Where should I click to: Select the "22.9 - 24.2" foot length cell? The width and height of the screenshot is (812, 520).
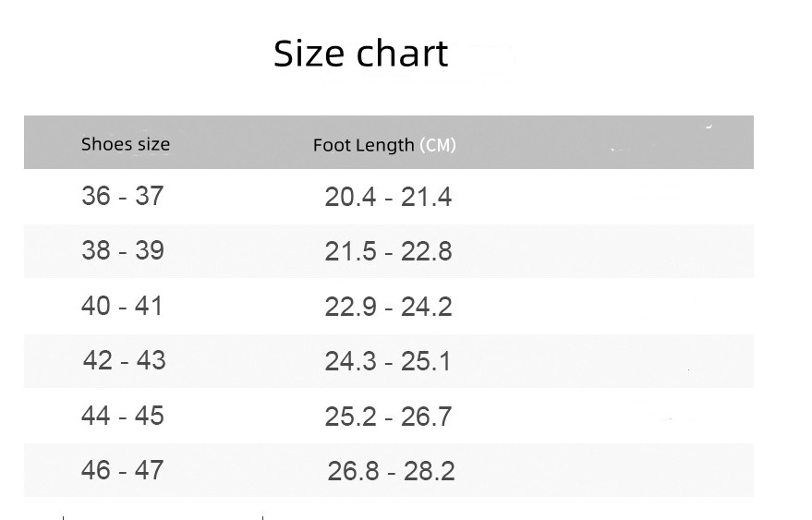(x=388, y=307)
